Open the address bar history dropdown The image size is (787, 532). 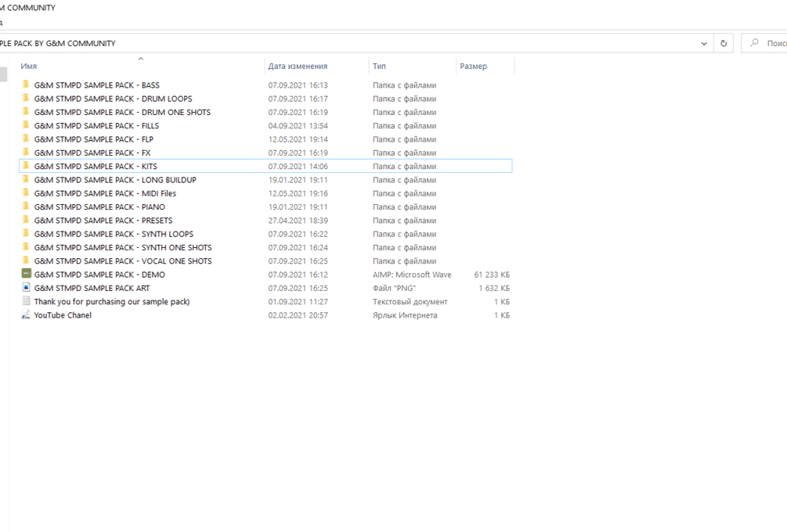[x=704, y=44]
